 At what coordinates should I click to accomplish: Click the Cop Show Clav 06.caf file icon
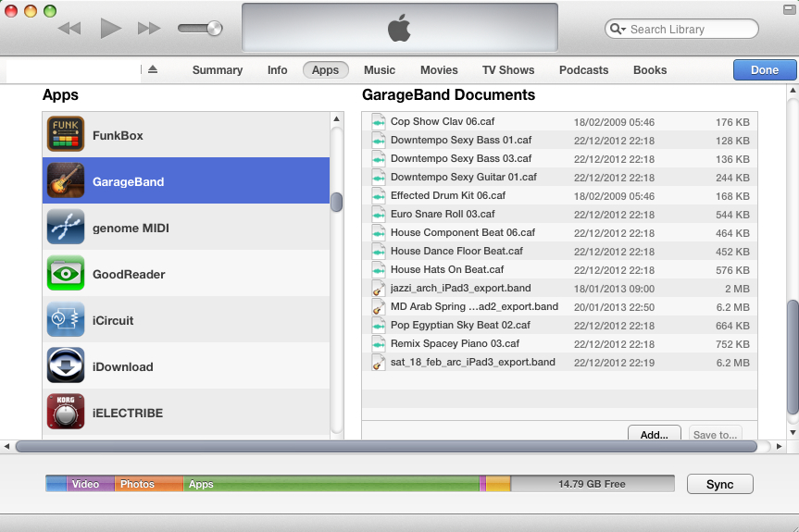click(x=378, y=122)
